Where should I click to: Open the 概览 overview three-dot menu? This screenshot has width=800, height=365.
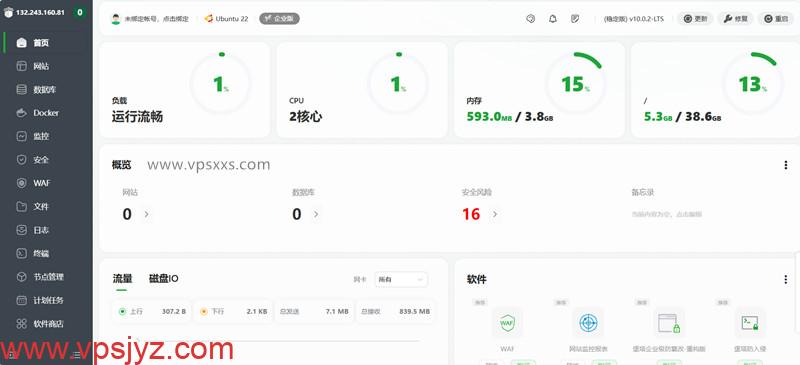786,165
